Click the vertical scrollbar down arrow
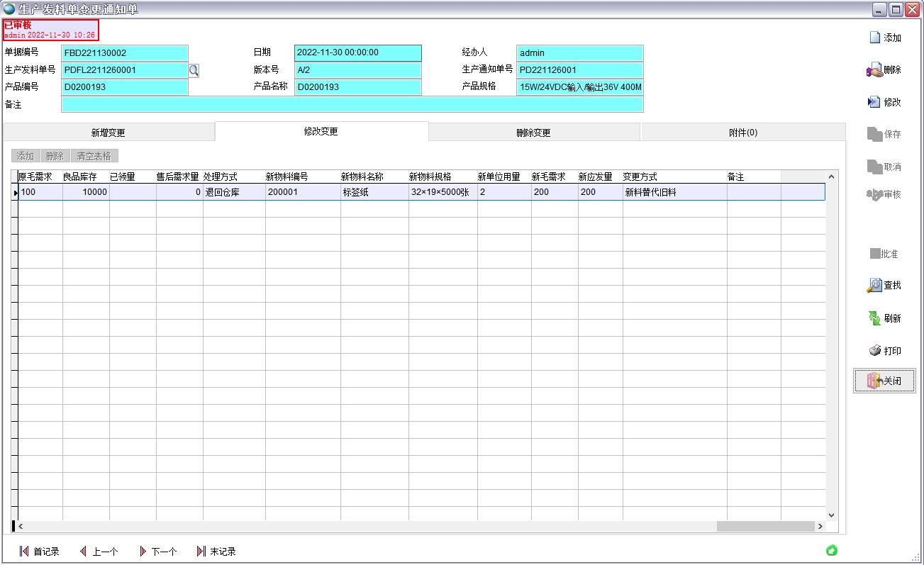924x565 pixels. pyautogui.click(x=832, y=515)
